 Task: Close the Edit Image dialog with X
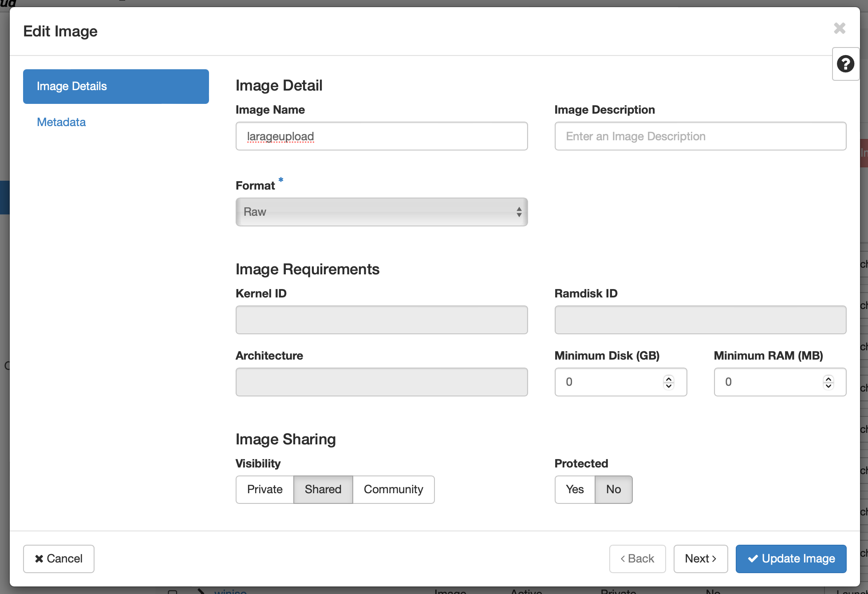840,28
